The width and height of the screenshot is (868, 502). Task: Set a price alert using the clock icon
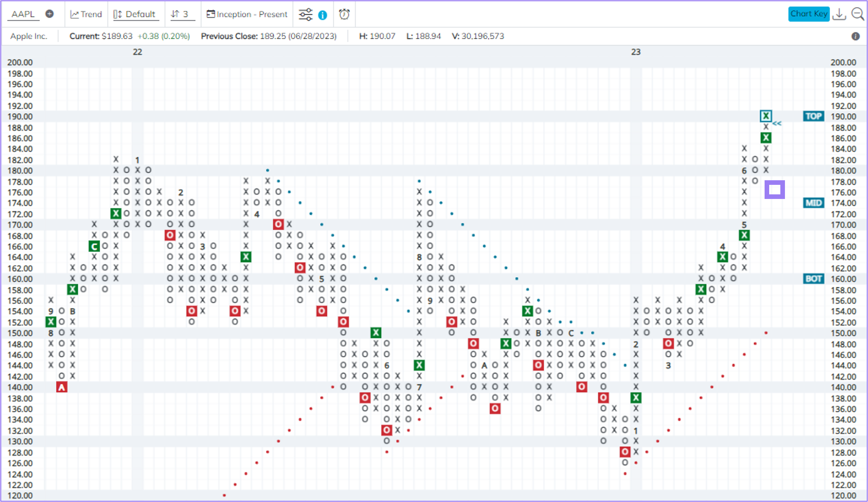344,14
